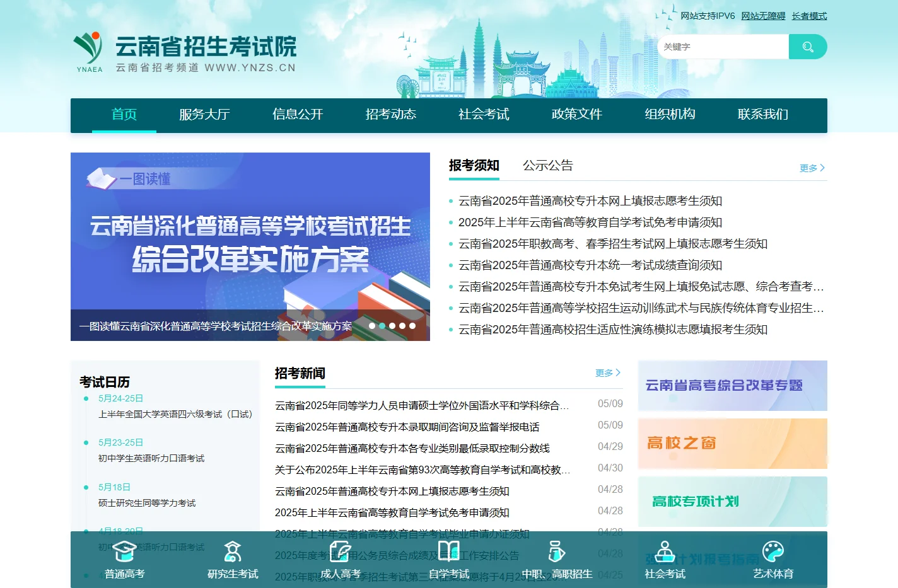This screenshot has height=588, width=898.
Task: Click the 5月24-25日 calendar date
Action: coord(120,398)
